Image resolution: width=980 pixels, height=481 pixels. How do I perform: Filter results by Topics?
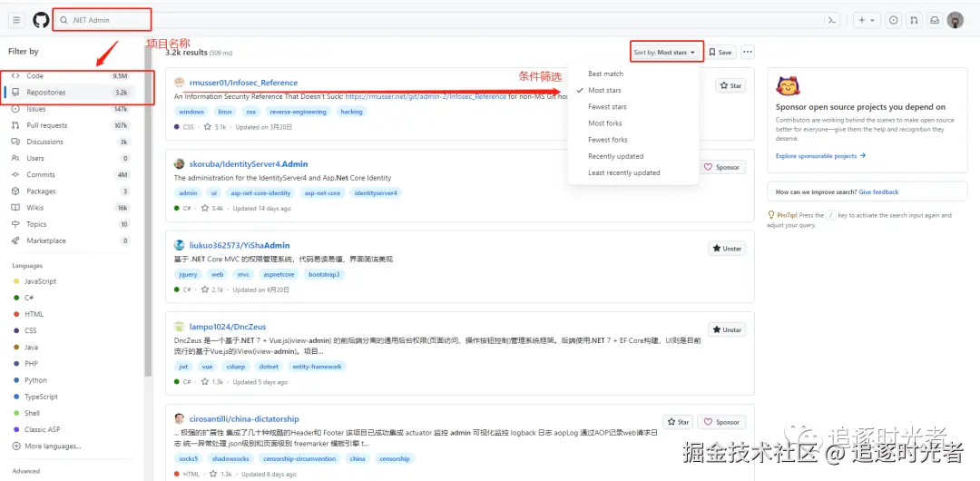(70, 224)
